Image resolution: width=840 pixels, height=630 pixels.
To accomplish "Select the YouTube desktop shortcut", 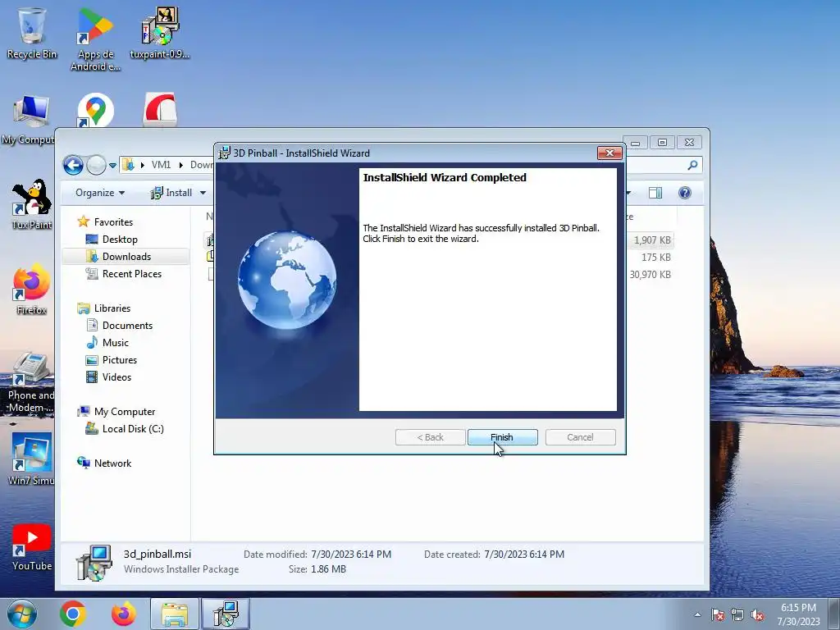I will pos(32,547).
